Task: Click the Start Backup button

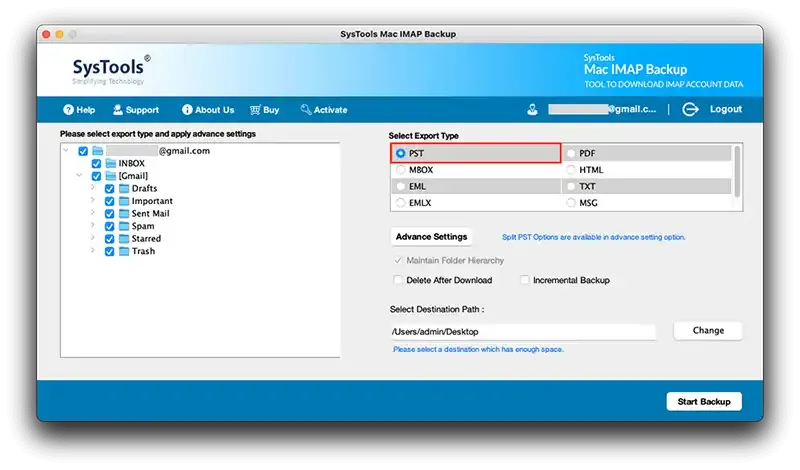Action: 704,402
